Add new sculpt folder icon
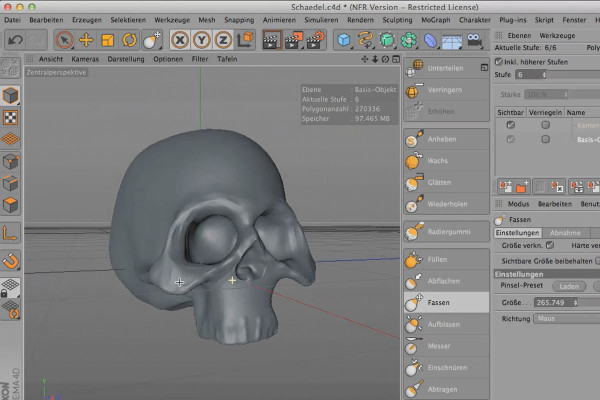600x400 pixels. [522, 187]
